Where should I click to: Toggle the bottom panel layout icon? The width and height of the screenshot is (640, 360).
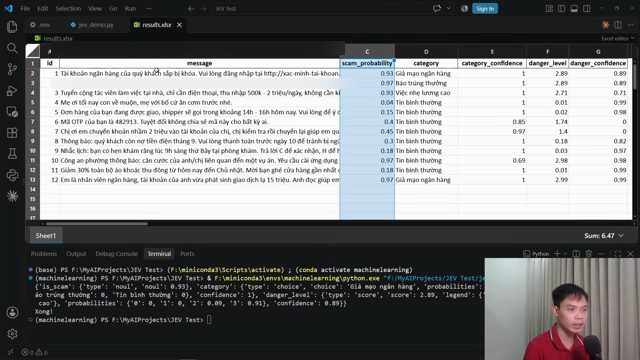(x=574, y=9)
